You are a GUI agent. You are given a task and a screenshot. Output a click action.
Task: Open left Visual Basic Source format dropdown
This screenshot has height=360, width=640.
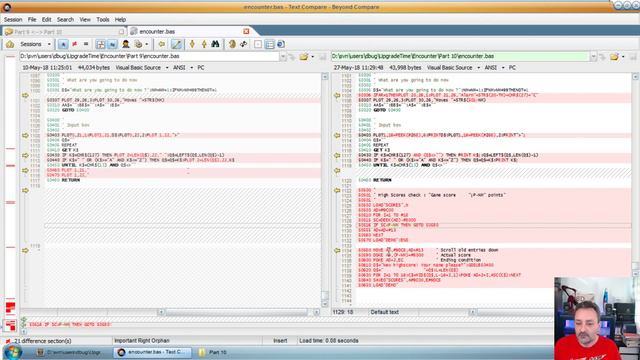tap(142, 68)
